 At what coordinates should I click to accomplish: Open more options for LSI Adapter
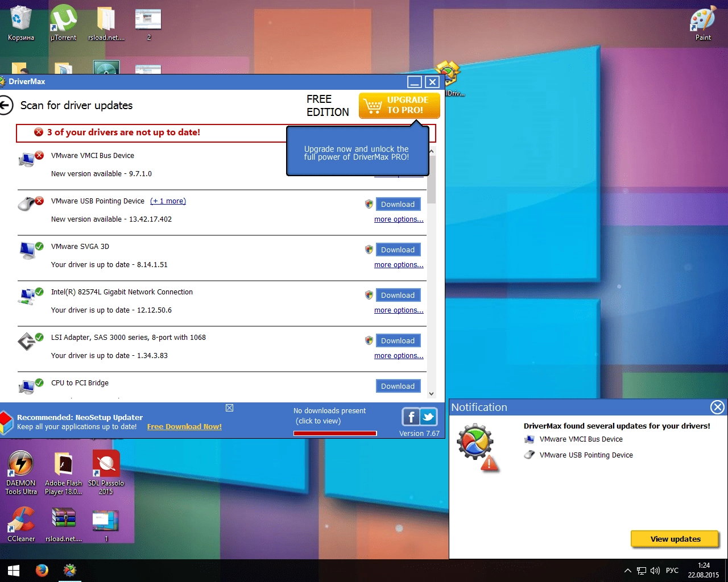coord(399,356)
